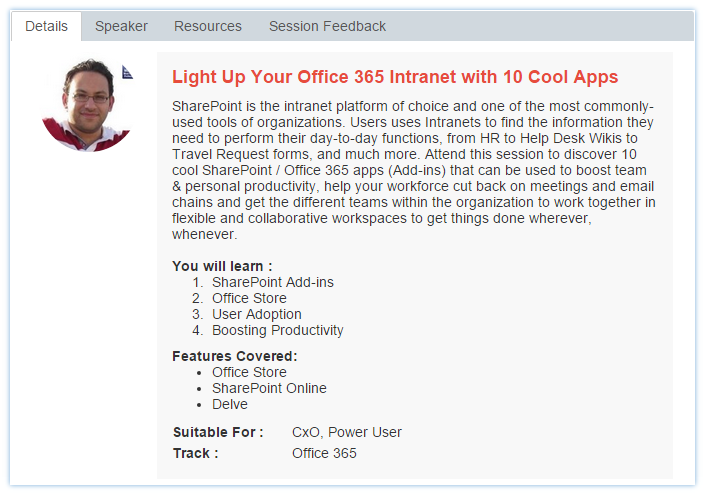Click the 'Suitable For :' label
The width and height of the screenshot is (704, 494).
218,432
